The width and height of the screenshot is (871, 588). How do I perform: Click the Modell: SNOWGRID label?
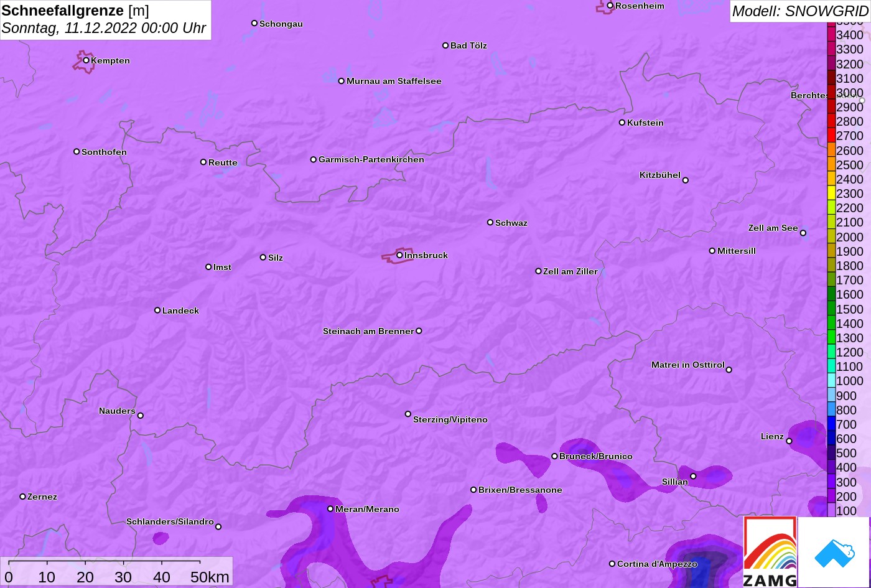click(800, 11)
